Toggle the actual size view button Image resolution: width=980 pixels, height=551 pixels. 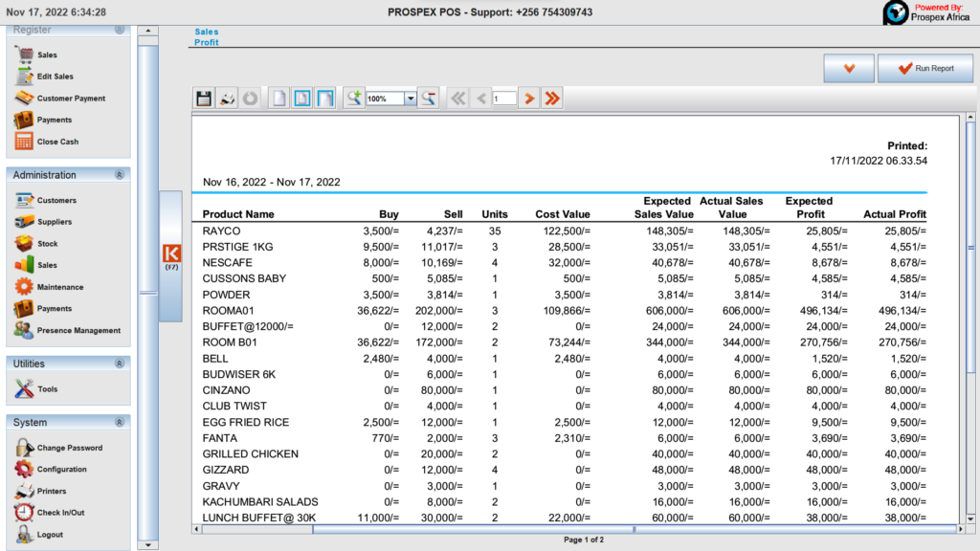click(278, 99)
